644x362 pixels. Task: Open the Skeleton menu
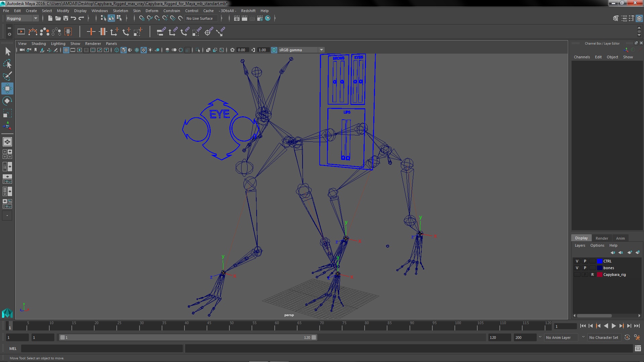pos(120,11)
